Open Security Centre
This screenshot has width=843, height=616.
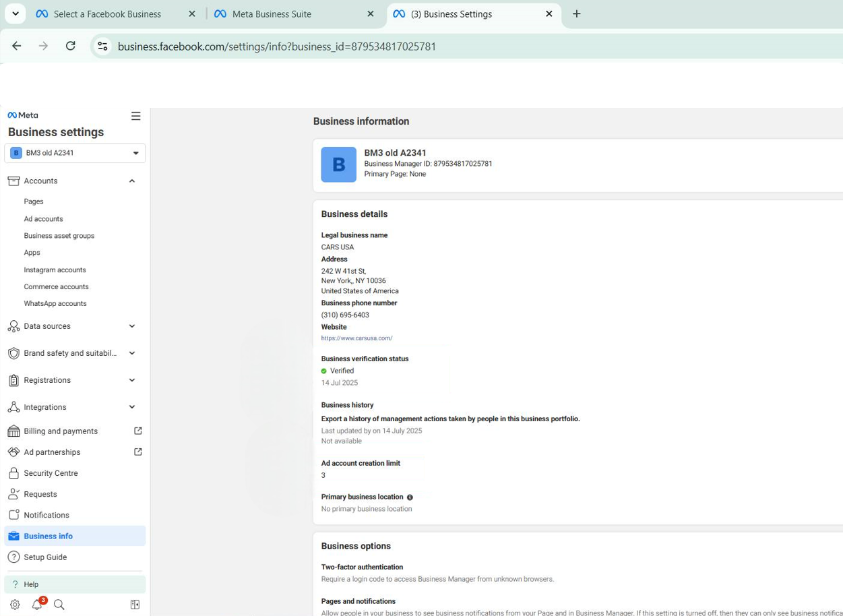(51, 473)
